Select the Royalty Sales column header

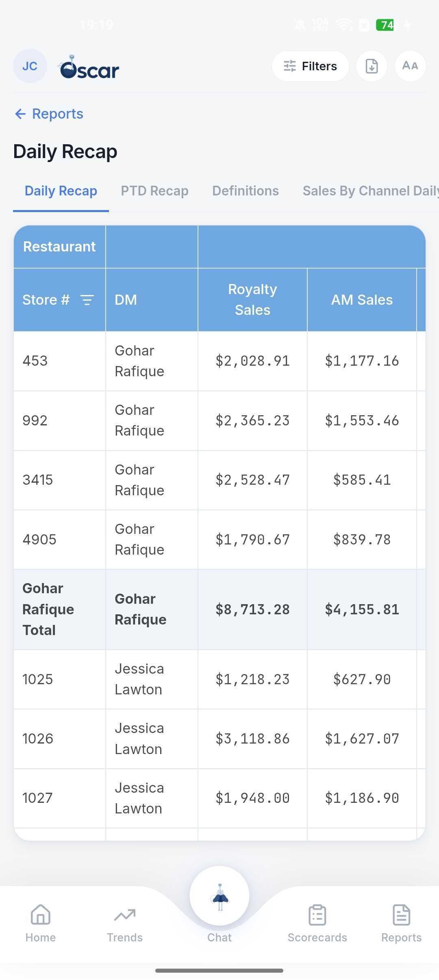(252, 300)
